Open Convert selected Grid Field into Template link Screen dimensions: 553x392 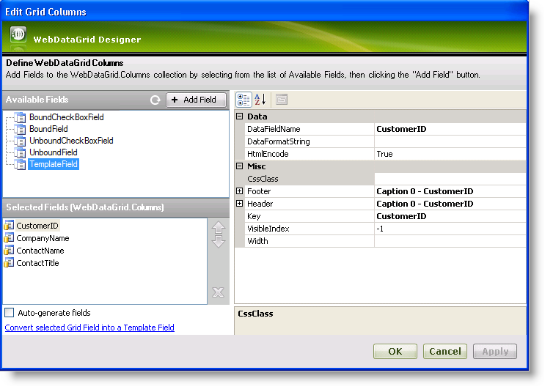[x=89, y=328]
